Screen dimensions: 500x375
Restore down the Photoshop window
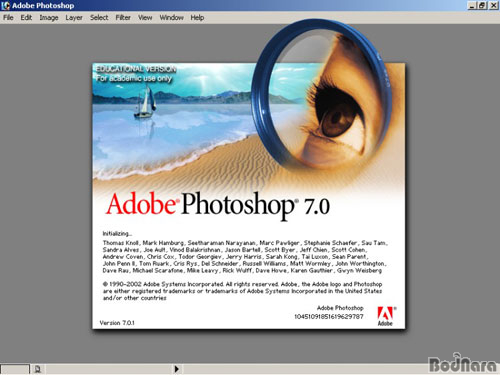pos(482,5)
